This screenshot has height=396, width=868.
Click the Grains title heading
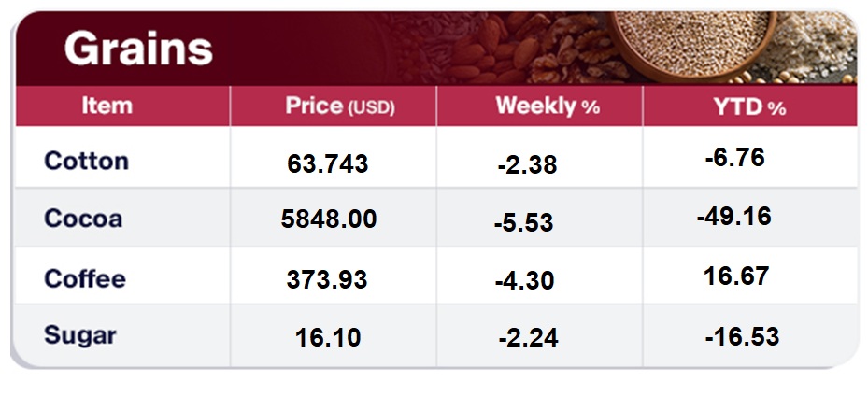[x=138, y=49]
